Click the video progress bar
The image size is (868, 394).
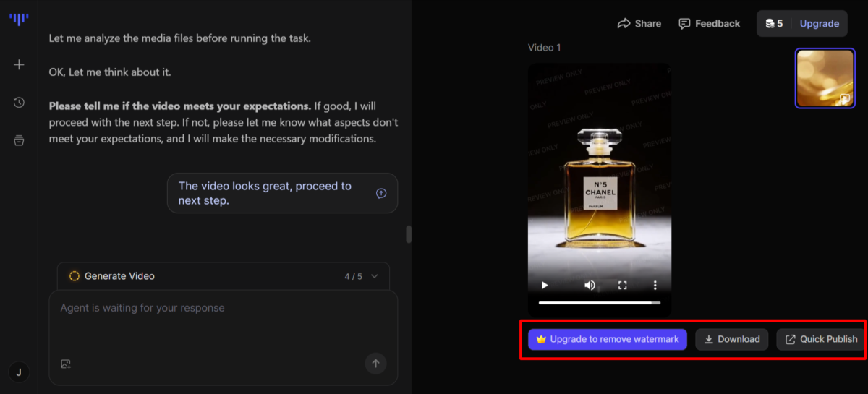[x=599, y=303]
